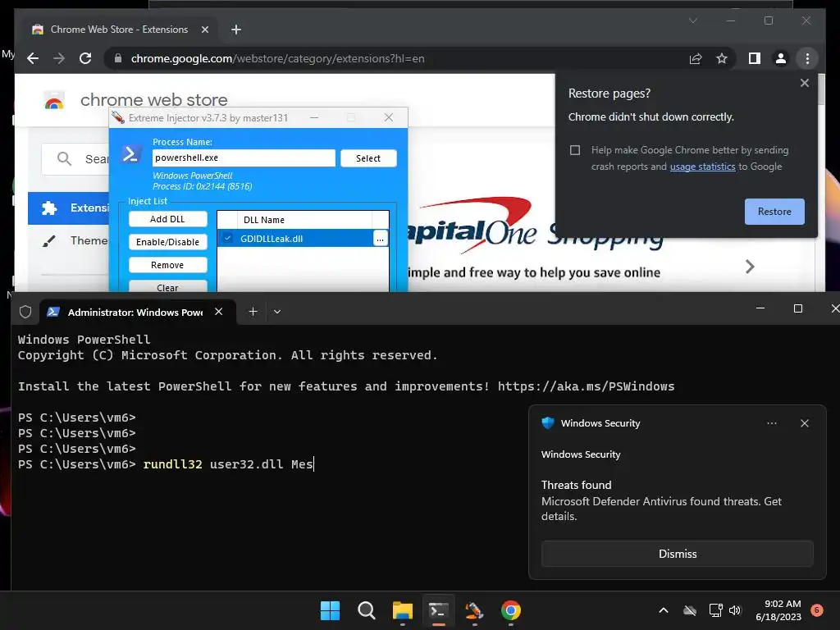Click the terminal shield admin icon
840x630 pixels.
tap(25, 312)
